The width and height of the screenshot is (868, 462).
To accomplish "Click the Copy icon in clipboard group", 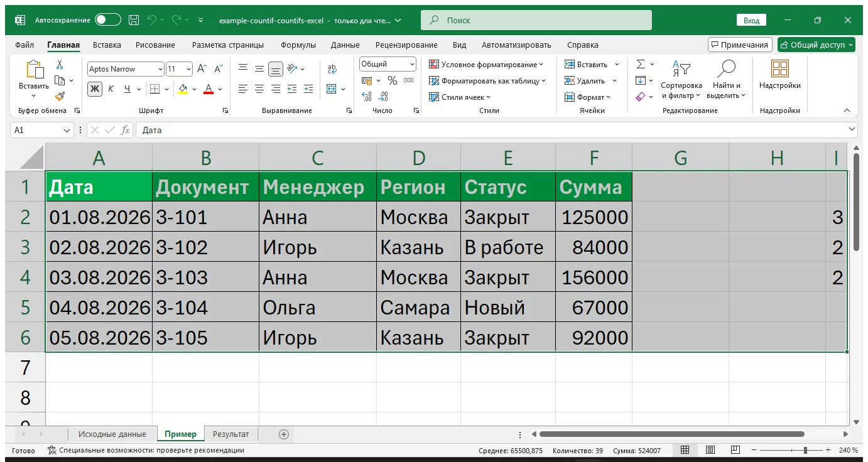I will 60,80.
